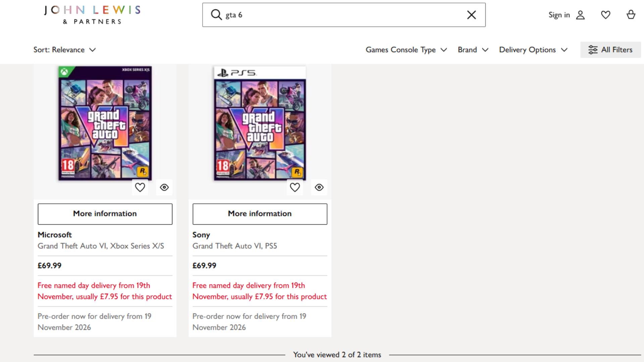Open the Sign in link
Image resolution: width=644 pixels, height=362 pixels.
(559, 15)
